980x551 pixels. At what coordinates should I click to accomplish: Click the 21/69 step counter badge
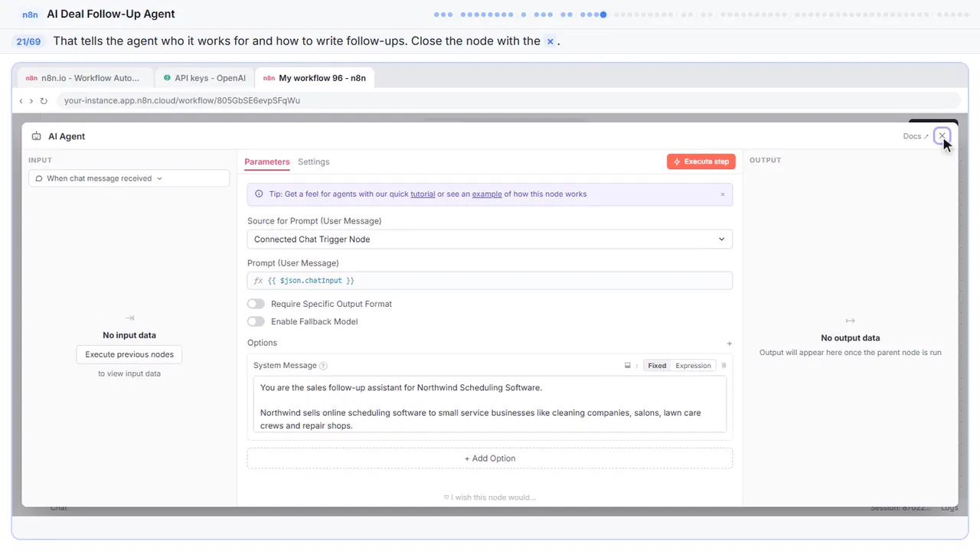pos(28,41)
